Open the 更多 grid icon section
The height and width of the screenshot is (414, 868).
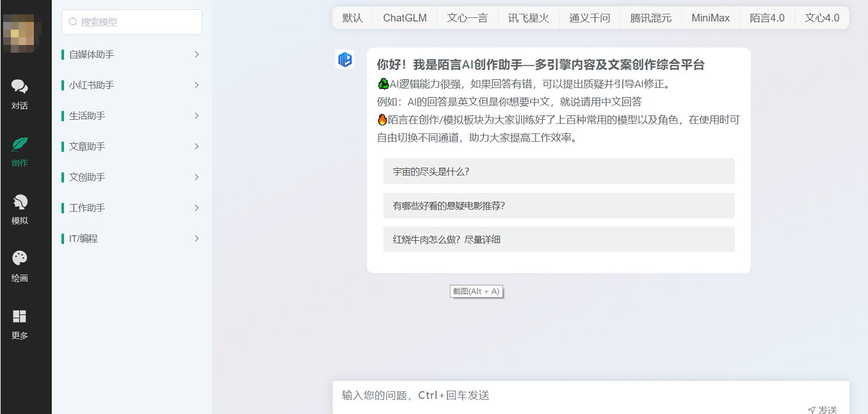click(x=20, y=316)
